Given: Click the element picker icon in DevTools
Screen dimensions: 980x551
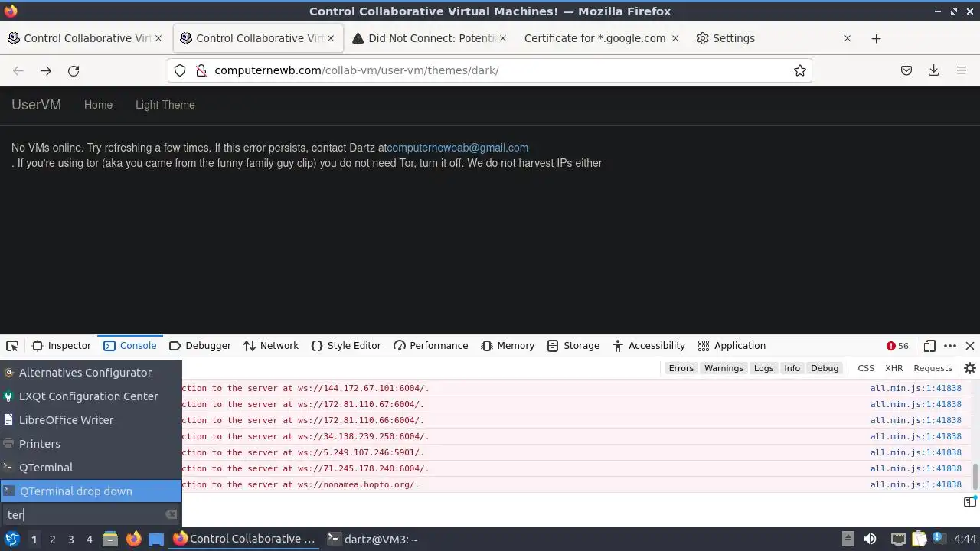Looking at the screenshot, I should tap(12, 346).
